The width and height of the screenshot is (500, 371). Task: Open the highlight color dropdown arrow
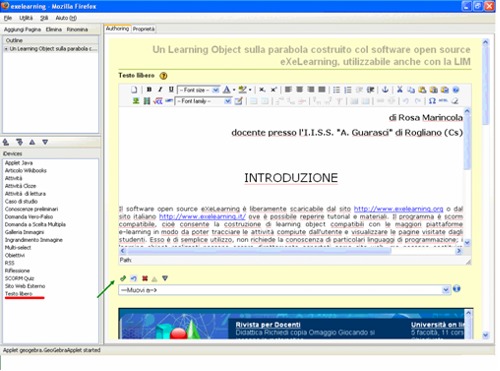250,90
